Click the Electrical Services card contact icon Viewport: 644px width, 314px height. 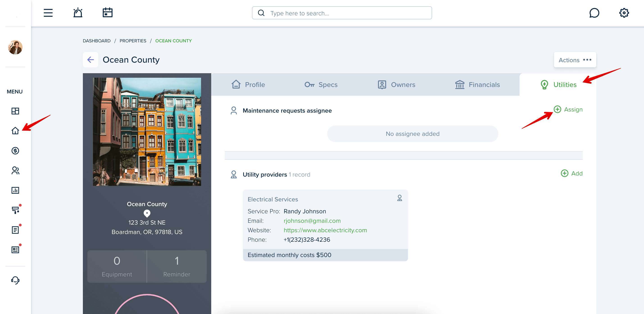(x=399, y=198)
